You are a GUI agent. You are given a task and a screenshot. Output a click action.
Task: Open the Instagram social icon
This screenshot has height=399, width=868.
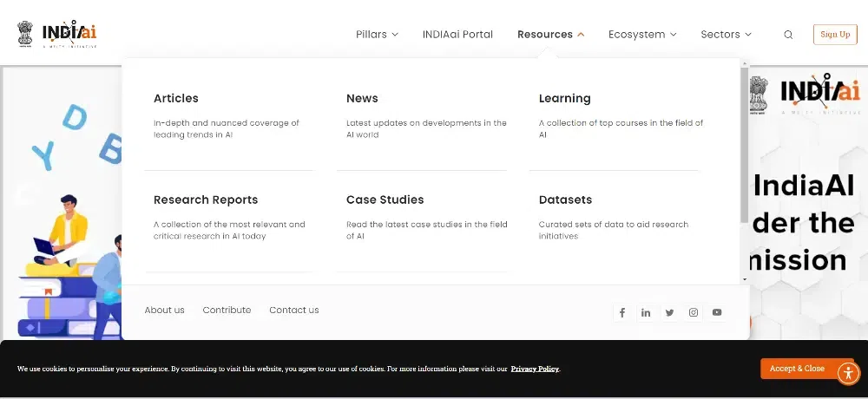pyautogui.click(x=693, y=312)
